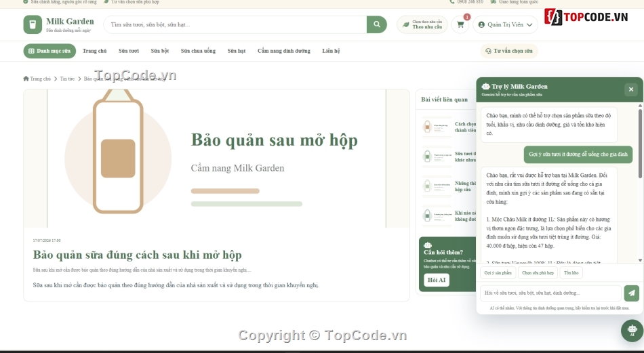Click the Milk Garden brand name
The image size is (644, 353).
tap(70, 22)
